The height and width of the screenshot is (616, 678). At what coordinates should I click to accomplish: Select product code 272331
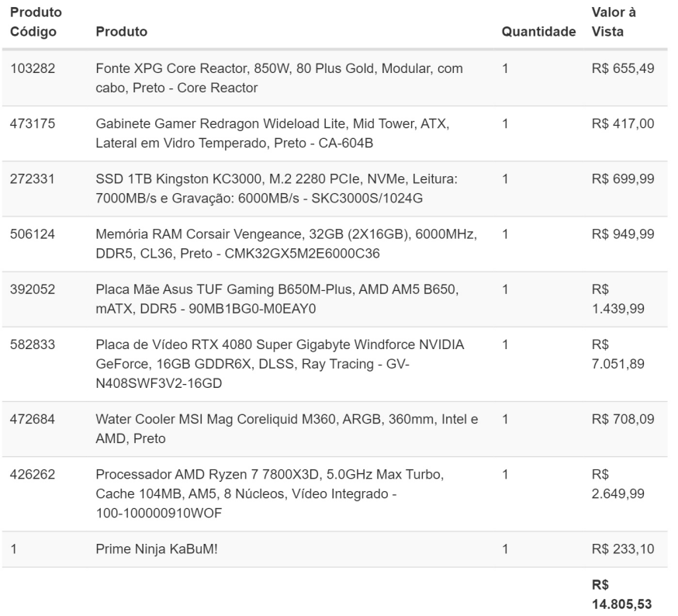point(33,179)
